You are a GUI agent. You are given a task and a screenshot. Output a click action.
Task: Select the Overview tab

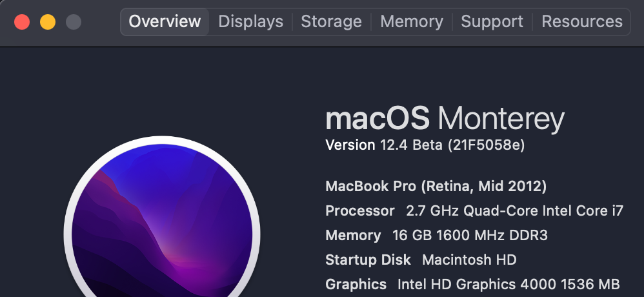tap(165, 22)
